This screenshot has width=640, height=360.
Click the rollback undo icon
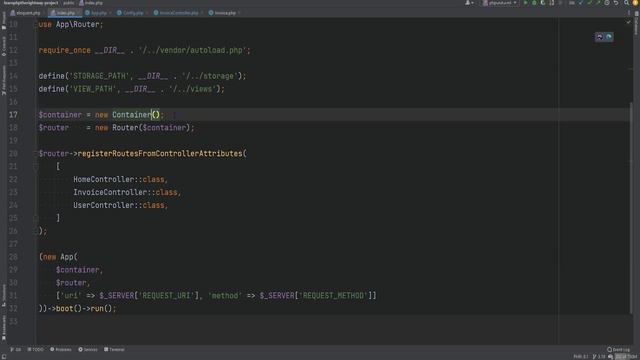pyautogui.click(x=616, y=3)
